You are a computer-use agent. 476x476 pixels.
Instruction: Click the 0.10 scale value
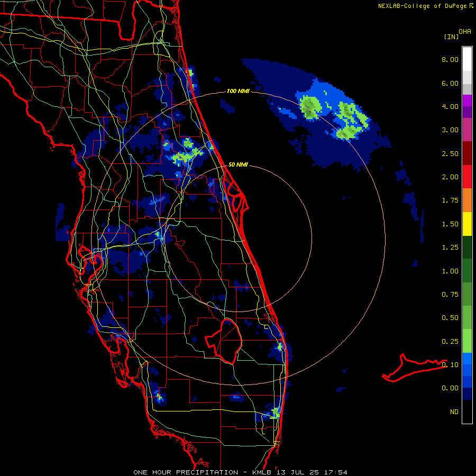click(450, 365)
